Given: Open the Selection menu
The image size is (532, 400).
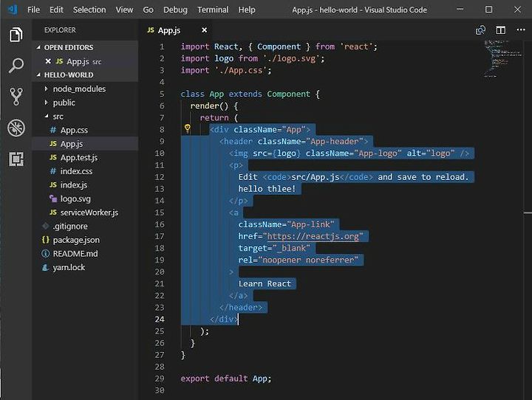Looking at the screenshot, I should pos(89,10).
